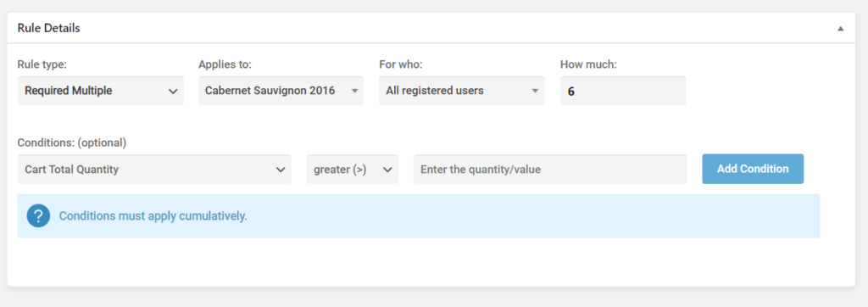Click the 'For who:' label
868x307 pixels.
pyautogui.click(x=401, y=64)
